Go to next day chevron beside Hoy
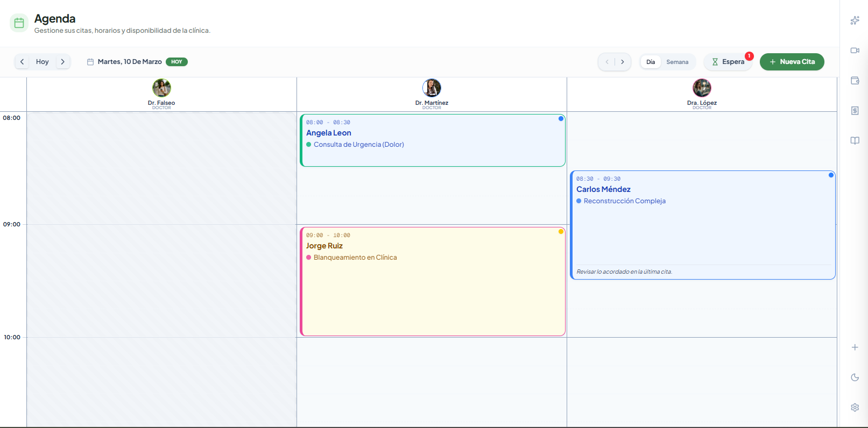This screenshot has width=868, height=428. [63, 62]
